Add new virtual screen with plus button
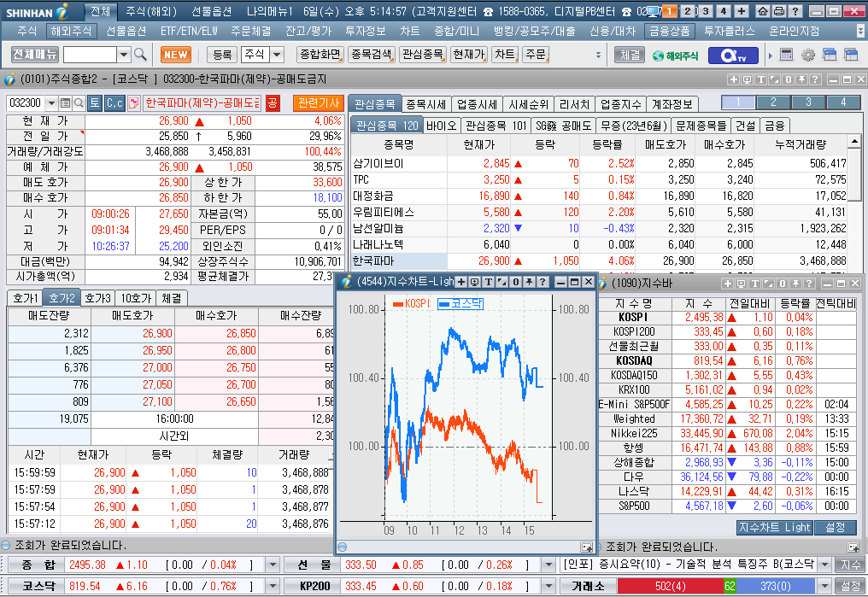868x597 pixels. pos(742,11)
